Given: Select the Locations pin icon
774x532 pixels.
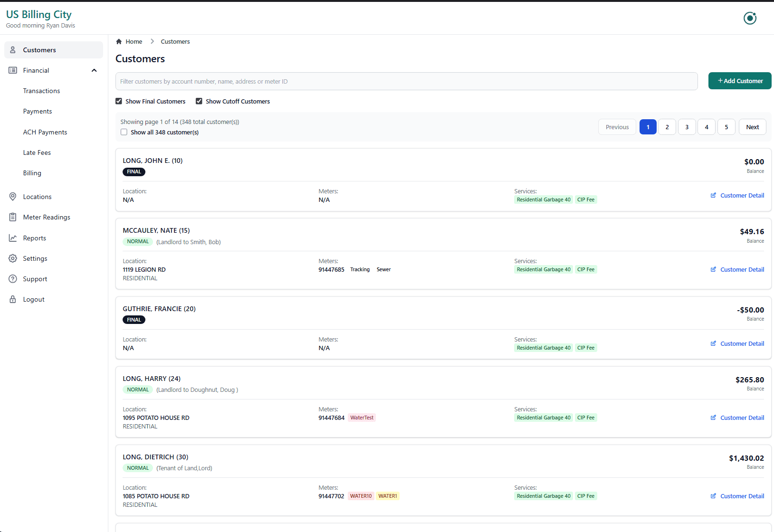Looking at the screenshot, I should coord(13,197).
